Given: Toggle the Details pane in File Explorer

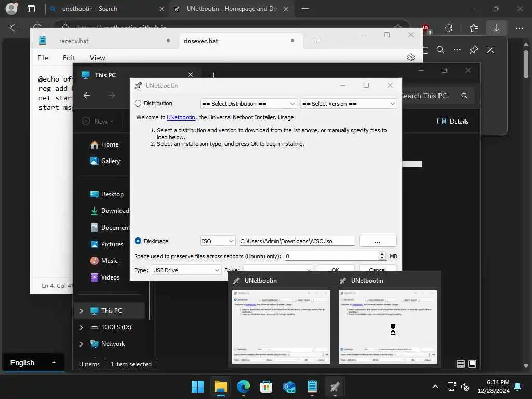Looking at the screenshot, I should click(x=453, y=121).
